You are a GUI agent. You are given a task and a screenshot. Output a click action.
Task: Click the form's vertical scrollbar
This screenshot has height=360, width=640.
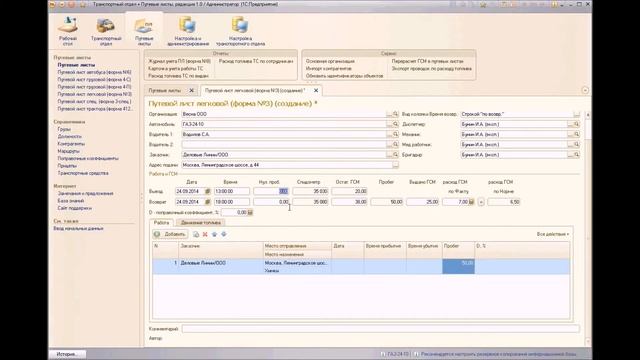588,229
